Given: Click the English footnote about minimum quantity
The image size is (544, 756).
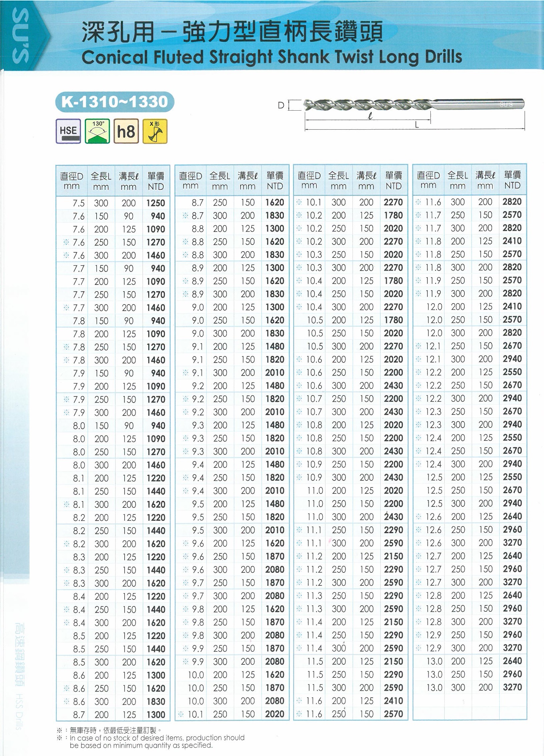Looking at the screenshot, I should 157,741.
